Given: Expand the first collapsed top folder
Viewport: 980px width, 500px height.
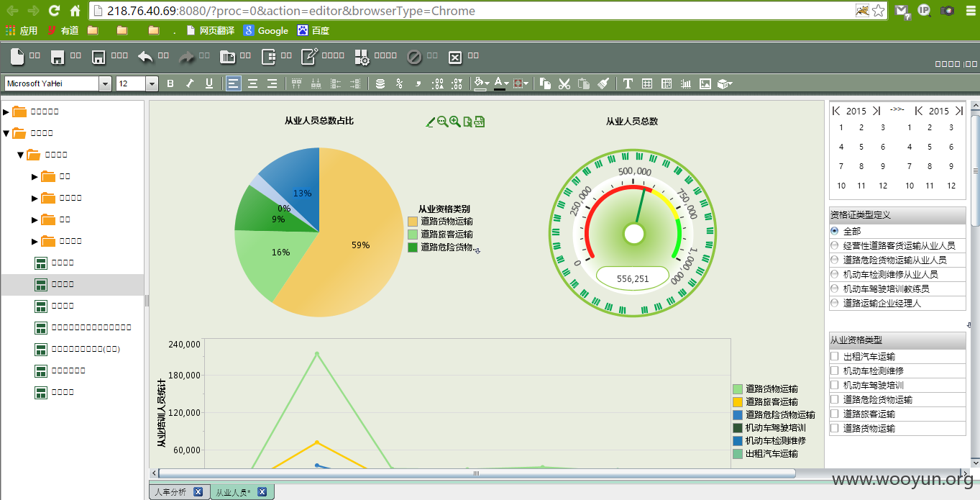Looking at the screenshot, I should pyautogui.click(x=6, y=112).
